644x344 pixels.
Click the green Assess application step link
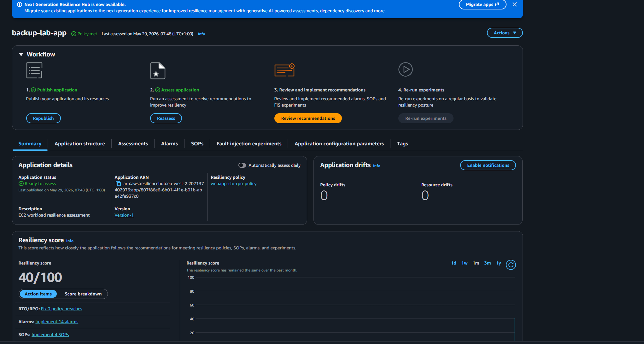click(x=180, y=90)
